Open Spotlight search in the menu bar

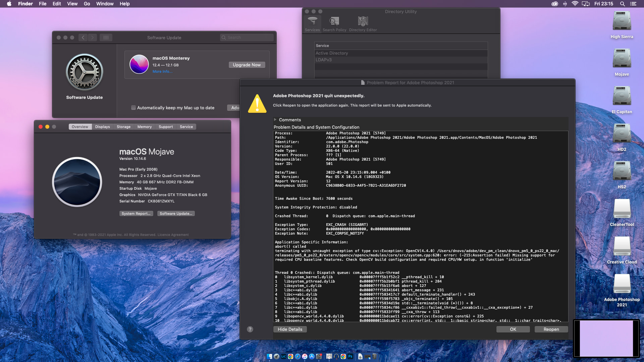click(622, 4)
